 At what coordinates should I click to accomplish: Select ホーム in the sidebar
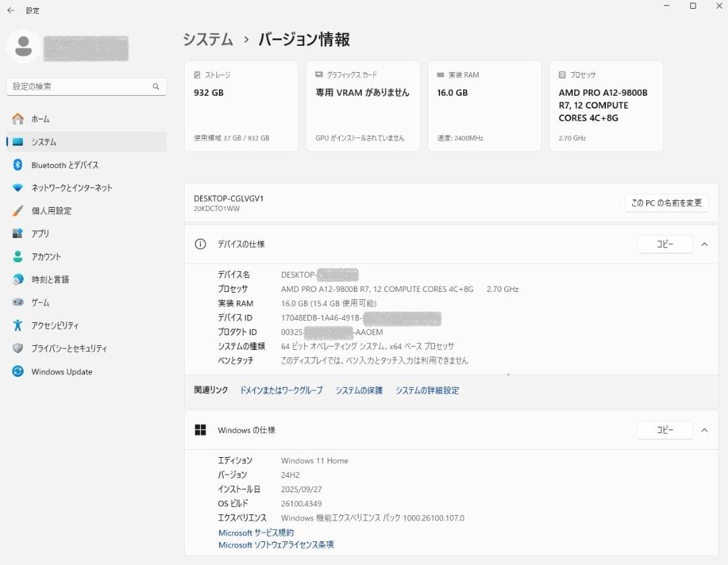pyautogui.click(x=86, y=119)
